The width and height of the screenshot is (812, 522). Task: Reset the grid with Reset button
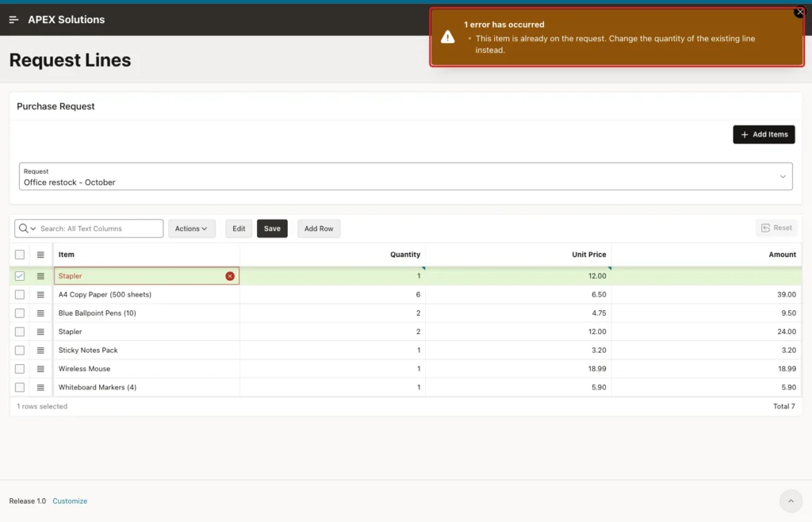click(x=776, y=228)
